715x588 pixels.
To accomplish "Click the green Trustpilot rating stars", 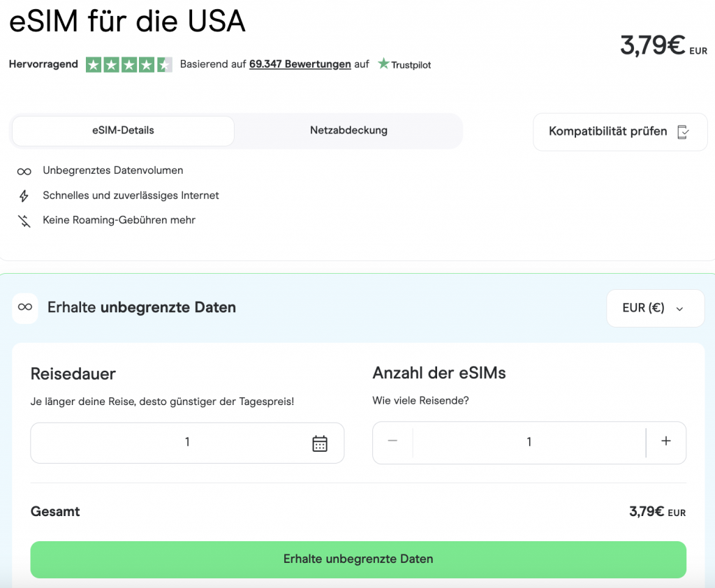I will pyautogui.click(x=128, y=64).
